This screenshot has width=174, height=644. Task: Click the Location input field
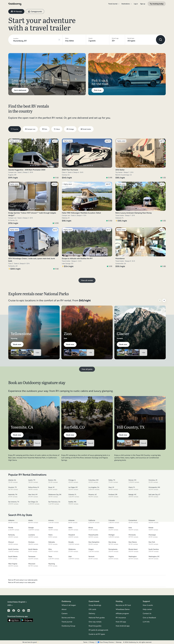(35, 40)
